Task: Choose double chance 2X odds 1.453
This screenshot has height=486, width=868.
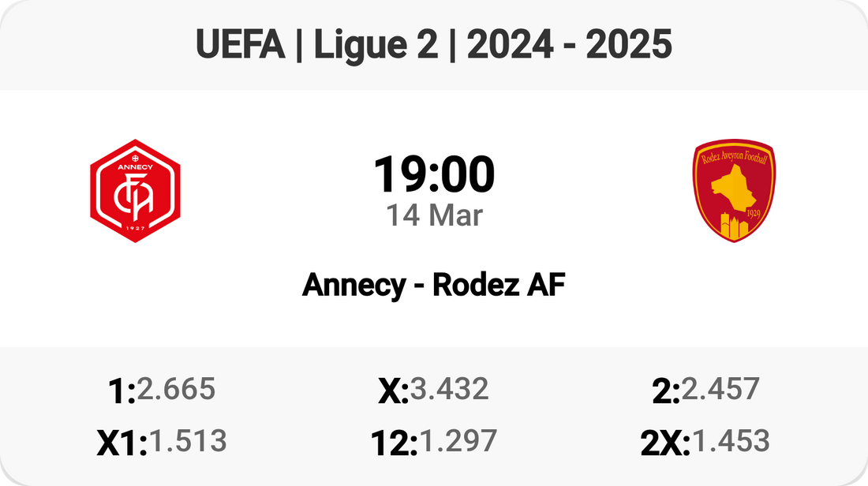Action: click(730, 442)
